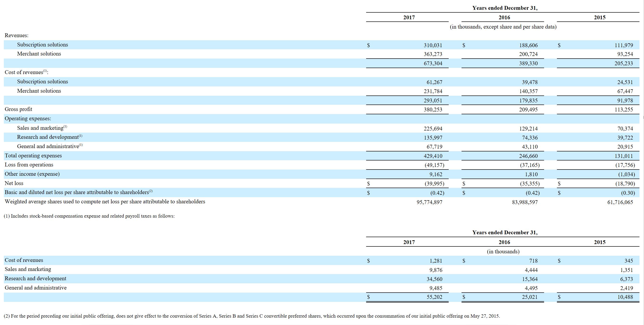Select the 20,915 G&A value for 2015

(x=625, y=147)
